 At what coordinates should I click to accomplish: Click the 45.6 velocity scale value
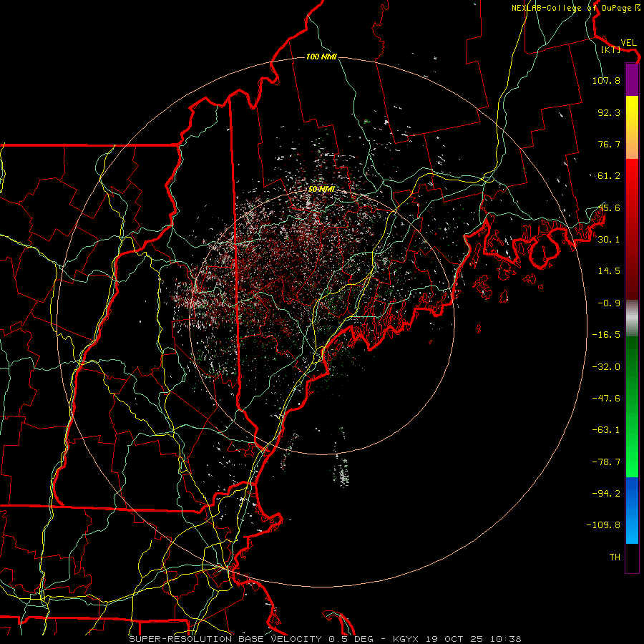[x=609, y=208]
